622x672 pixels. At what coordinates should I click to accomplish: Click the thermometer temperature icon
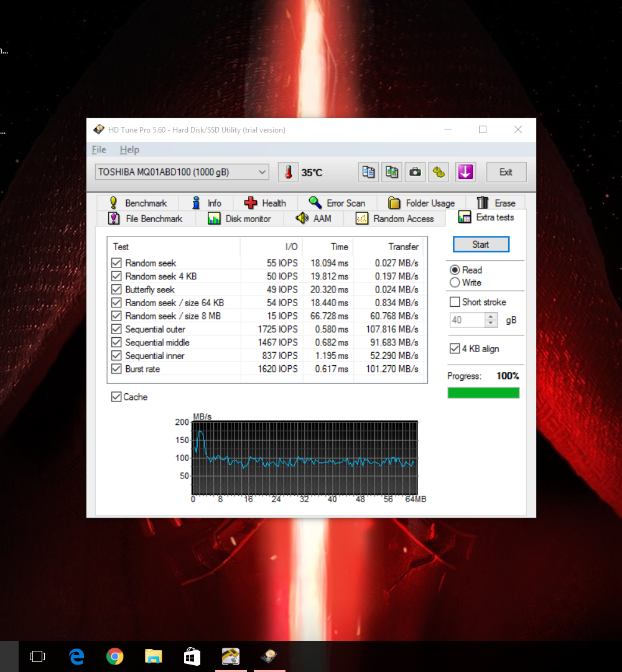tap(288, 172)
